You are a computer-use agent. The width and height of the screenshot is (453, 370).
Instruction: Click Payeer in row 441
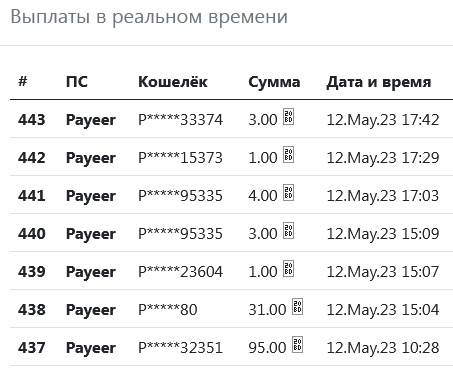click(x=91, y=196)
